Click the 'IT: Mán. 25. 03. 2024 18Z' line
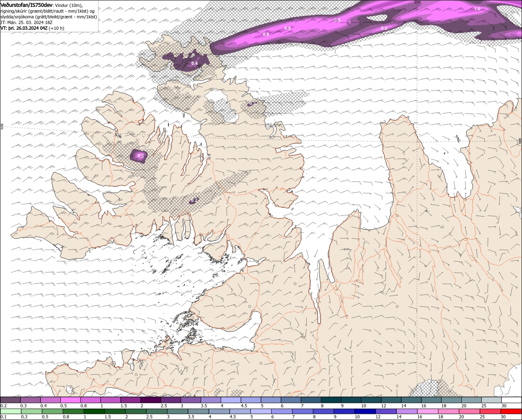This screenshot has width=522, height=420. click(27, 22)
